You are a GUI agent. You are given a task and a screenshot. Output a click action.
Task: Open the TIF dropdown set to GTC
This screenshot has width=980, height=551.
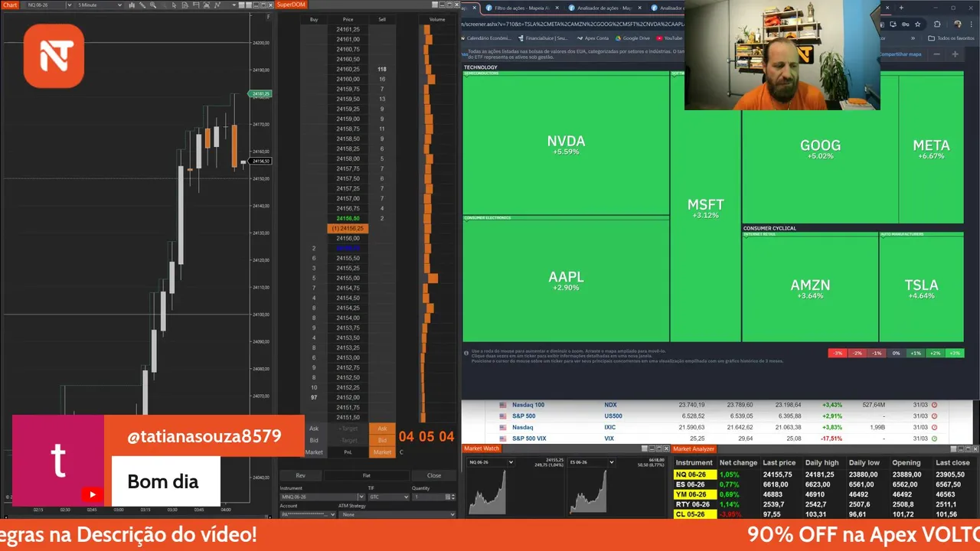tap(388, 497)
